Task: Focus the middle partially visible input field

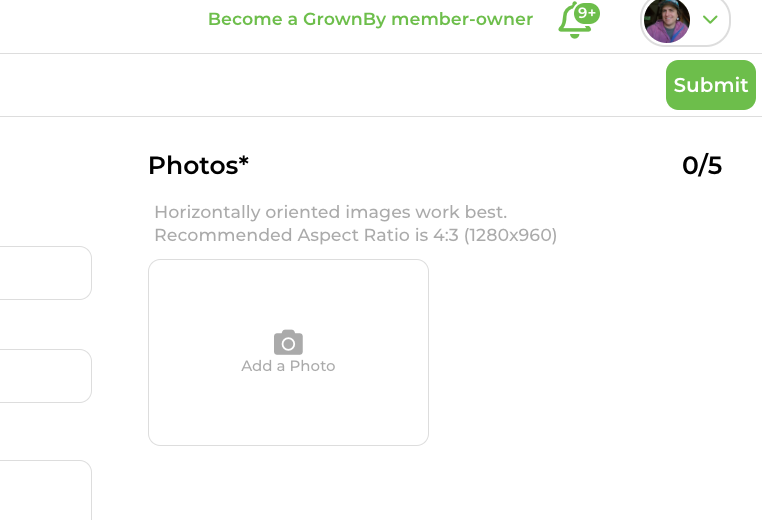Action: point(46,376)
